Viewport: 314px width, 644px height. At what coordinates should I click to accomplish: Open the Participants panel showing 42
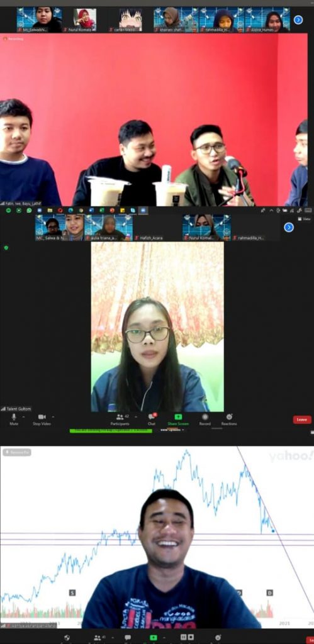120,419
